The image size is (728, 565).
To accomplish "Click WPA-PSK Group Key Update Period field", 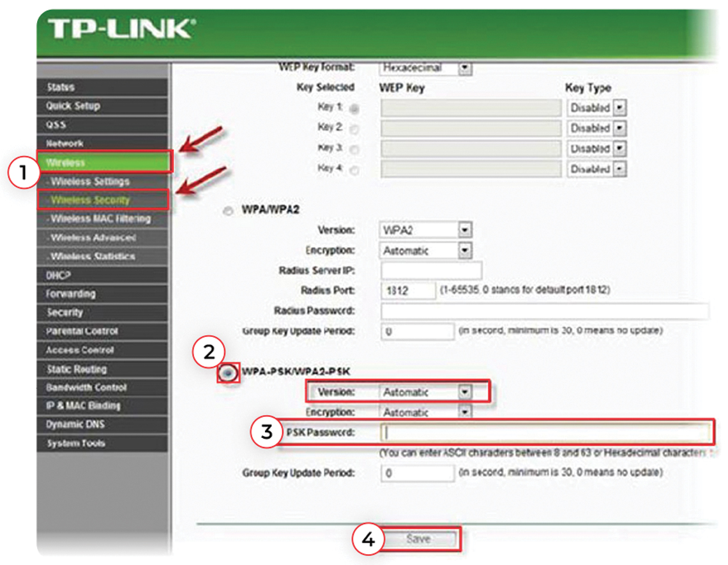I will coord(418,473).
